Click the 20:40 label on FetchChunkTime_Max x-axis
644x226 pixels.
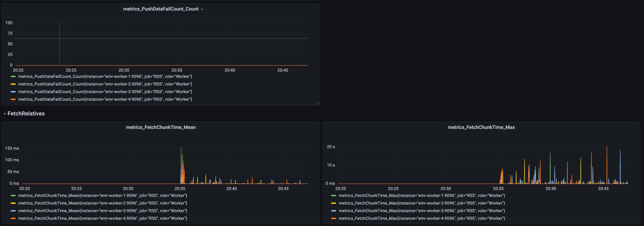coord(551,189)
